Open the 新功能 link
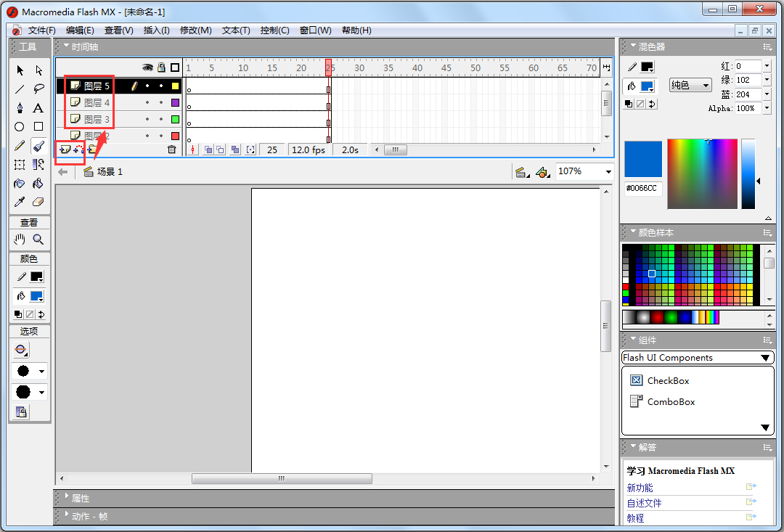This screenshot has height=532, width=784. pyautogui.click(x=640, y=488)
